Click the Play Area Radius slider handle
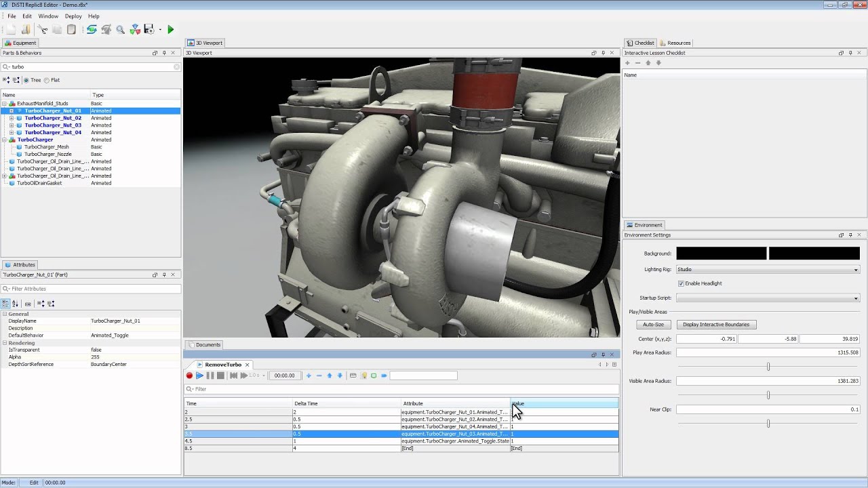Image resolution: width=868 pixels, height=488 pixels. [x=768, y=367]
